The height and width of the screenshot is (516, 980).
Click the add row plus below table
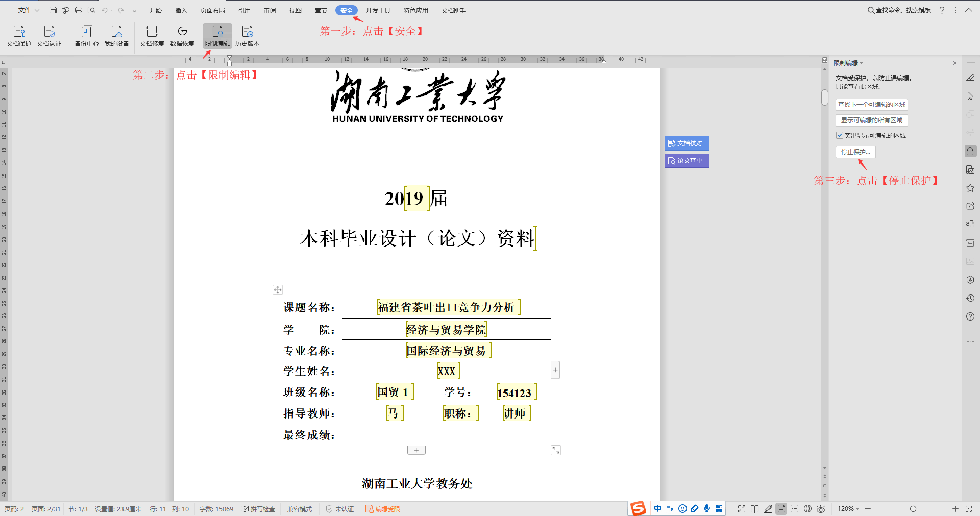(x=416, y=450)
